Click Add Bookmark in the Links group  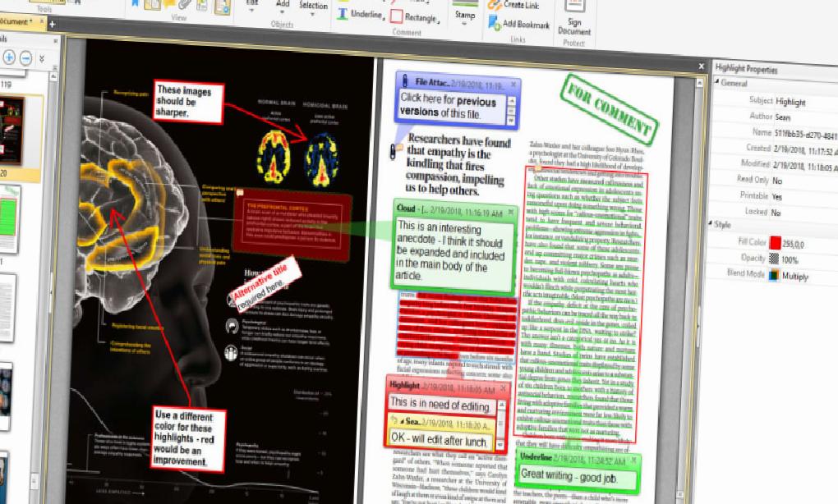point(518,24)
